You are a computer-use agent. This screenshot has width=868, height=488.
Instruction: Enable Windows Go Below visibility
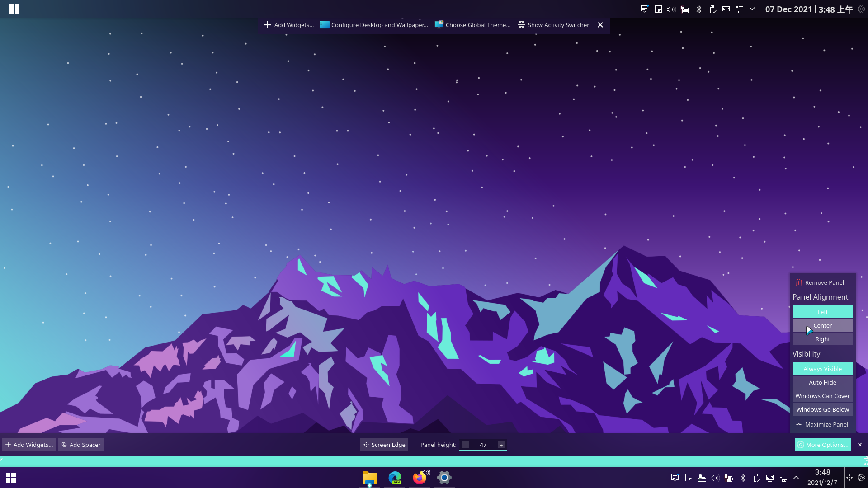822,409
